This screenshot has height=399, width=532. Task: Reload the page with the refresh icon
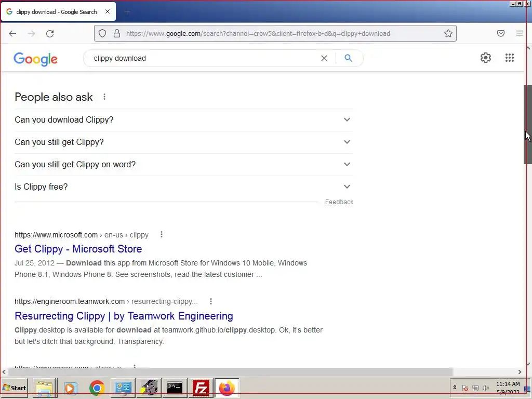pyautogui.click(x=50, y=34)
